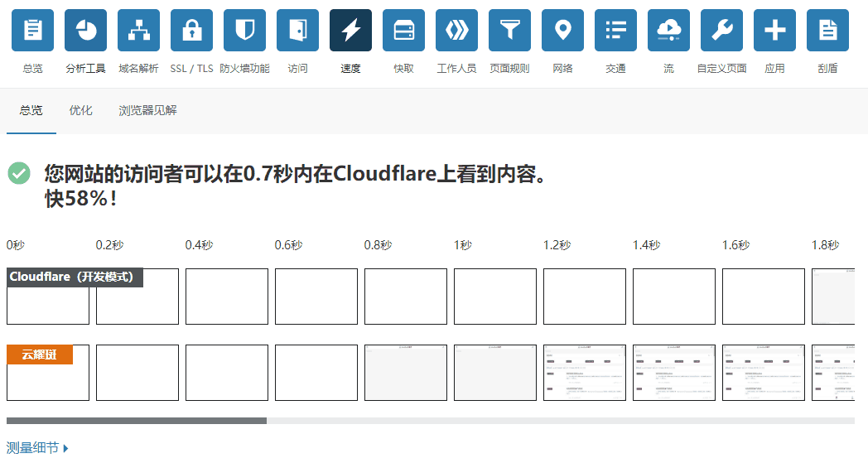868x463 pixels.
Task: Click the 0.6秒 timeline label
Action: tap(288, 245)
